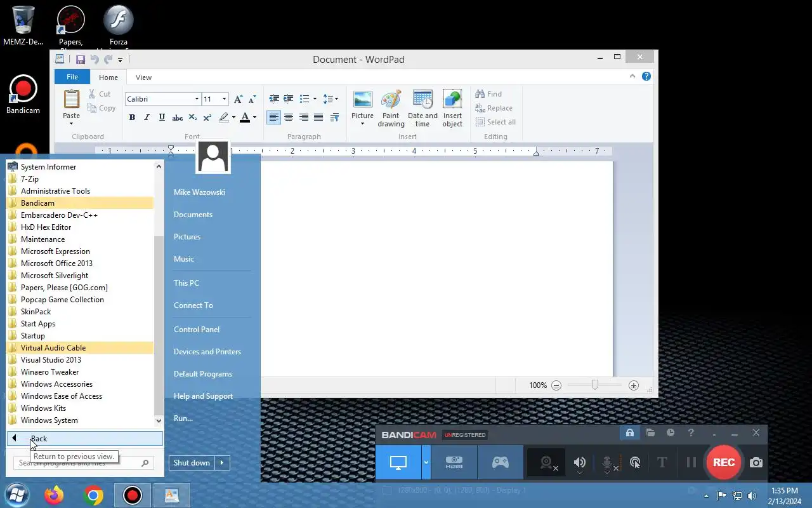This screenshot has width=812, height=508.
Task: Toggle Bold formatting in WordPad
Action: click(x=132, y=117)
